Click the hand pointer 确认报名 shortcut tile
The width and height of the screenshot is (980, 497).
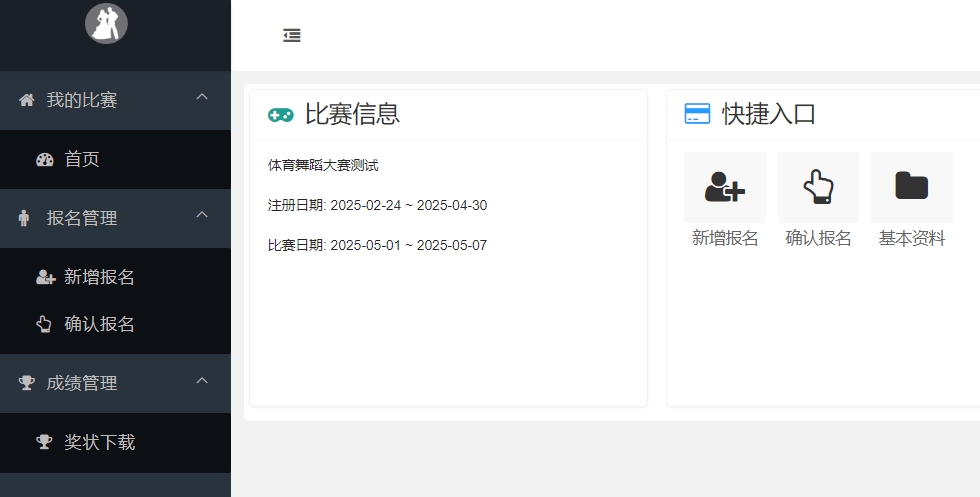[818, 187]
